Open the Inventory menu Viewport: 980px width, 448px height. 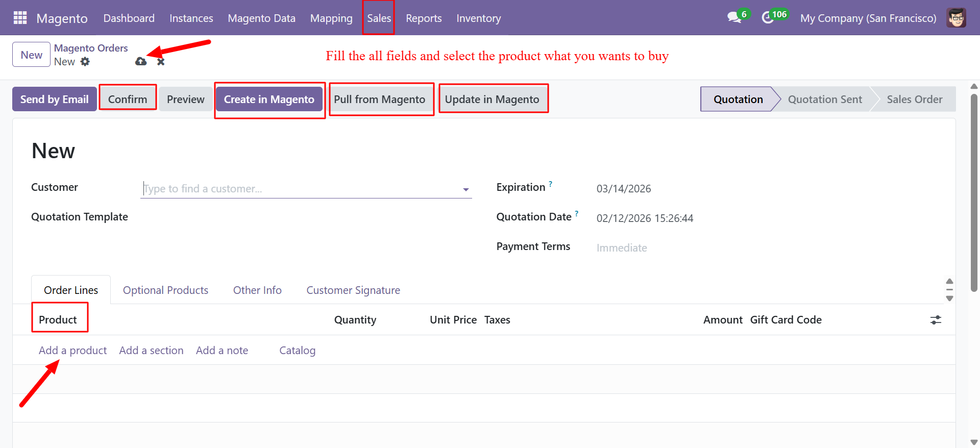click(x=479, y=18)
